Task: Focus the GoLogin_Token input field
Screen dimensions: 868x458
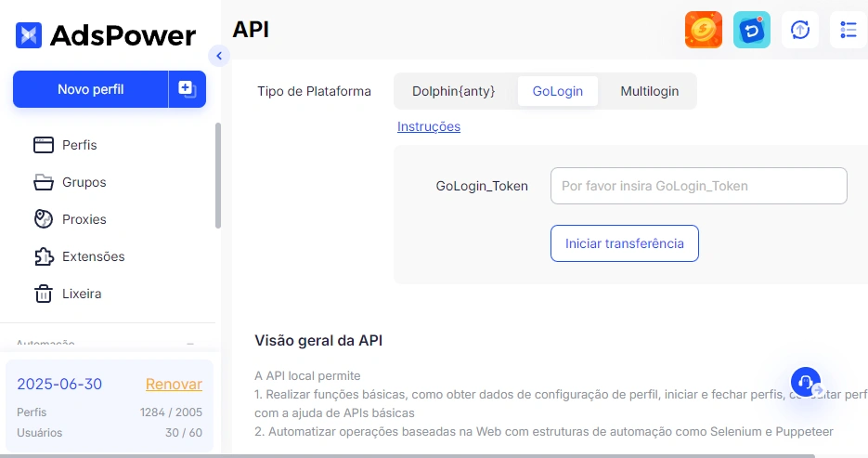Action: click(x=699, y=186)
